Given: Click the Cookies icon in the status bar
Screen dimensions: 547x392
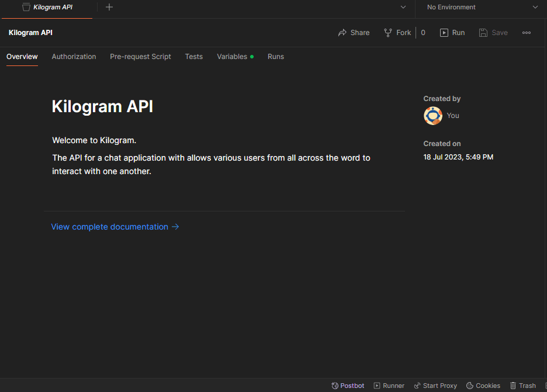Looking at the screenshot, I should coord(470,386).
